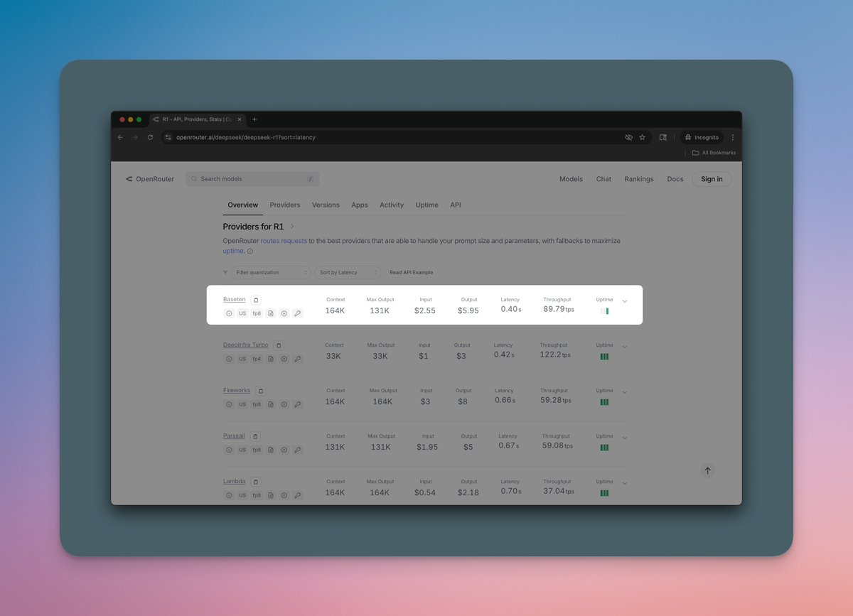Expand the Baseten provider row chevron
The height and width of the screenshot is (616, 853).
[625, 301]
